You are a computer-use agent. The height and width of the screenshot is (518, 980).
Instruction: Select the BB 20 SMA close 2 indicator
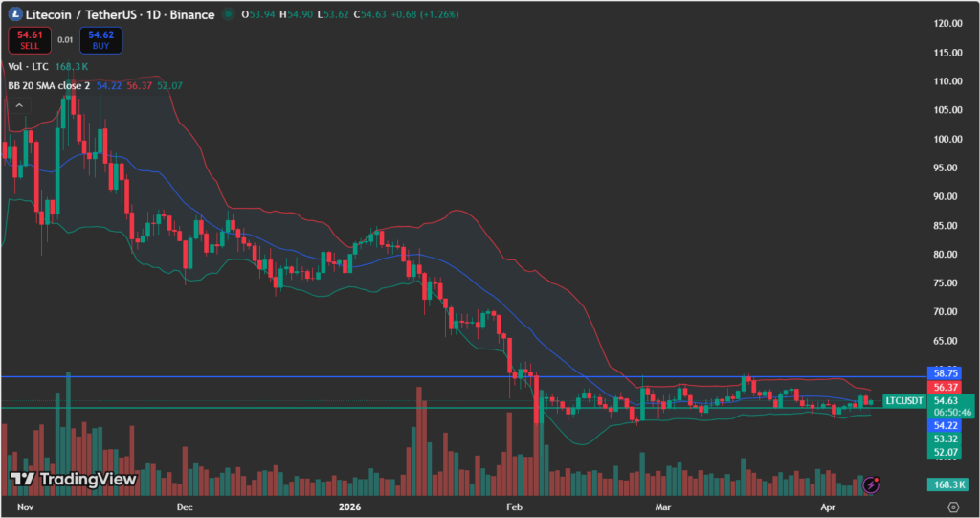(x=49, y=86)
